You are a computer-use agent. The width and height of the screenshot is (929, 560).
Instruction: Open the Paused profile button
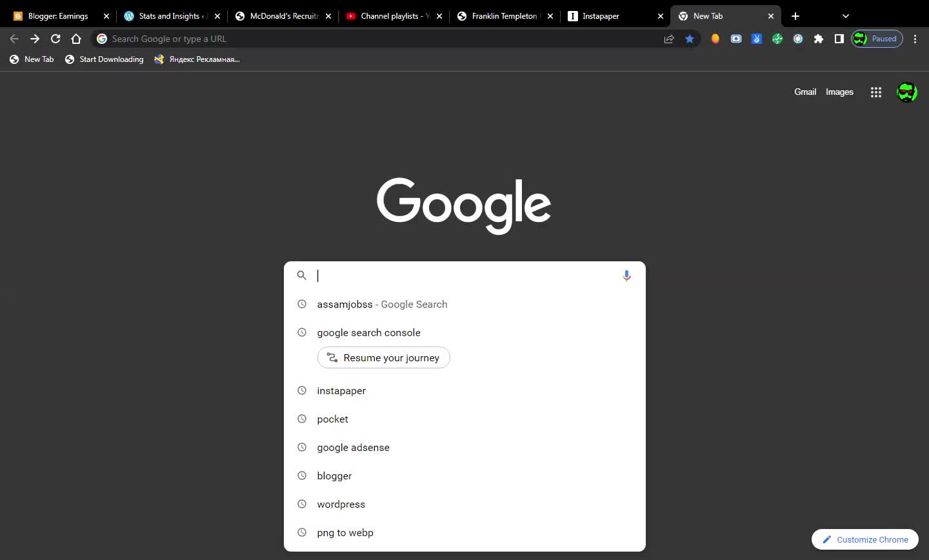click(x=877, y=39)
